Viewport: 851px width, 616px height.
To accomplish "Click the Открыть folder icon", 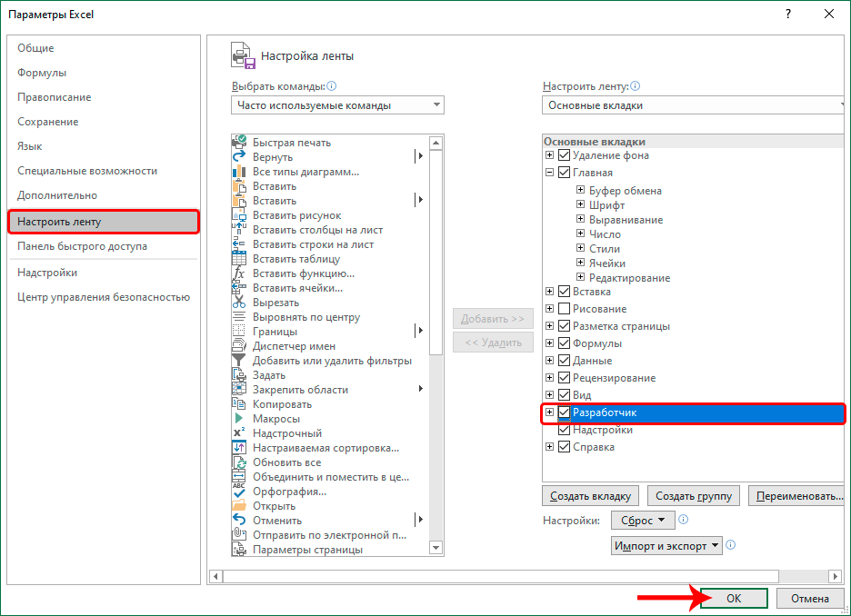I will [x=239, y=506].
